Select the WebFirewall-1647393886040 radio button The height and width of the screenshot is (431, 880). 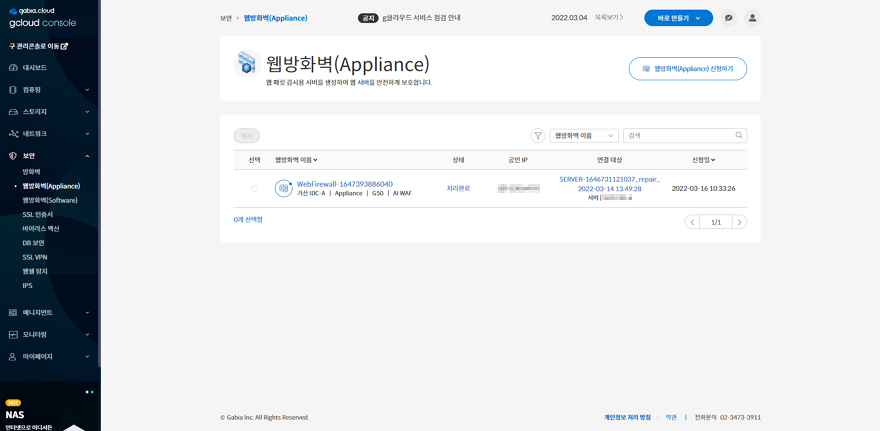click(x=254, y=189)
